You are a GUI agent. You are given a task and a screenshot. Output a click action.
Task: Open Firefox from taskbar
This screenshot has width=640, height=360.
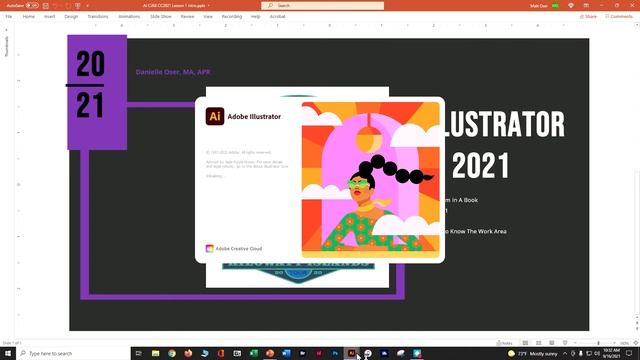188,353
